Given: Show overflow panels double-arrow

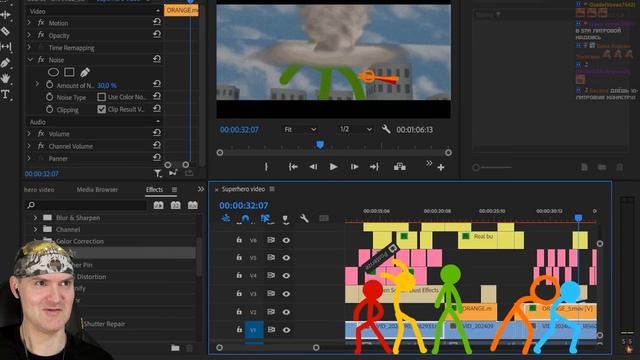Looking at the screenshot, I should click(x=200, y=189).
